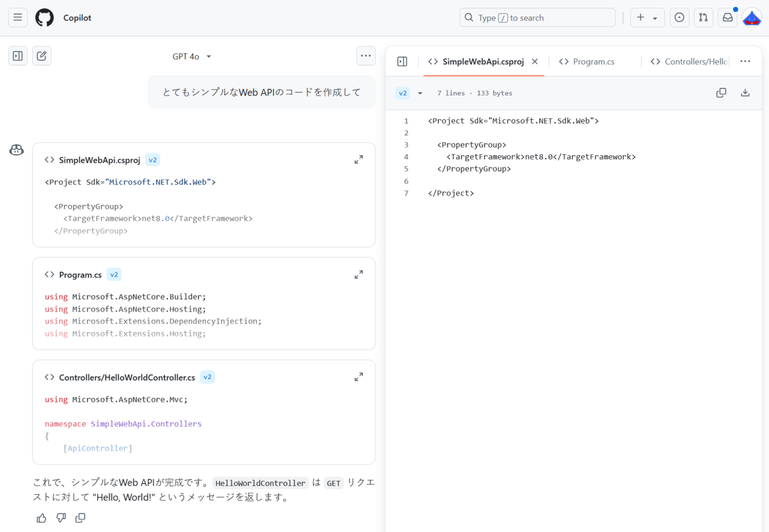
Task: Download the SimpleWebApi.csproj file
Action: point(745,93)
